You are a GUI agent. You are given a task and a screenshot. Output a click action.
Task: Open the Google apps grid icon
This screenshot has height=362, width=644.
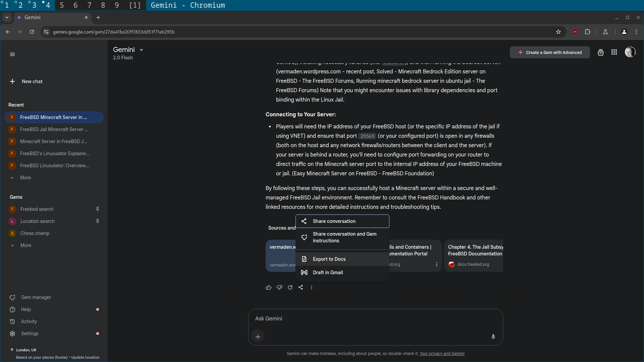pyautogui.click(x=614, y=52)
